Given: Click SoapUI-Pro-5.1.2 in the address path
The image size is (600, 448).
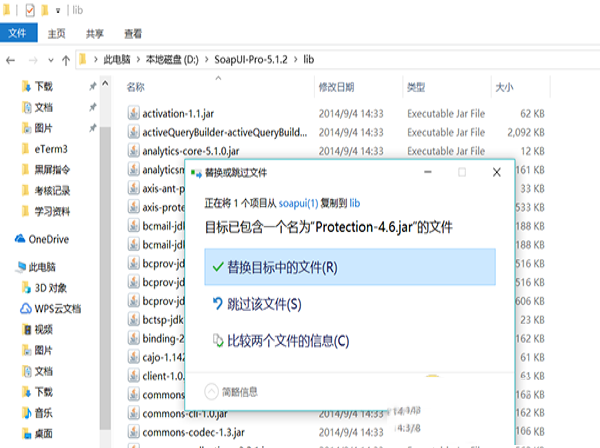Looking at the screenshot, I should (251, 60).
